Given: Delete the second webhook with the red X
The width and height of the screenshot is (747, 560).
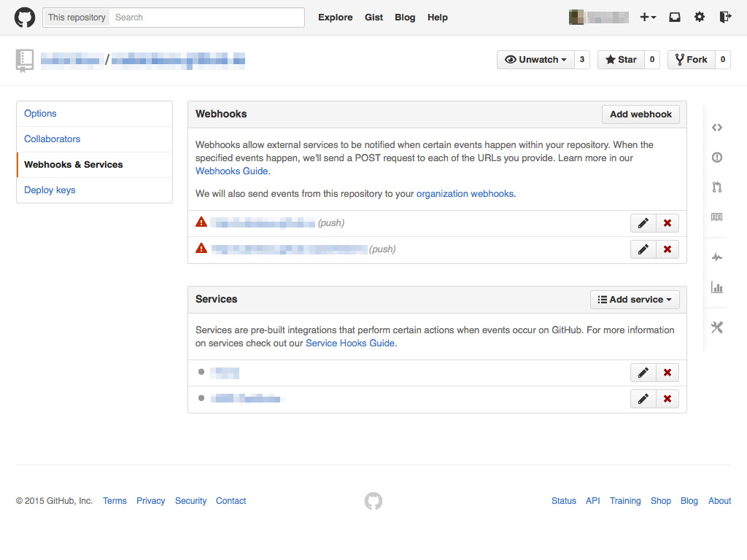Looking at the screenshot, I should coord(667,249).
